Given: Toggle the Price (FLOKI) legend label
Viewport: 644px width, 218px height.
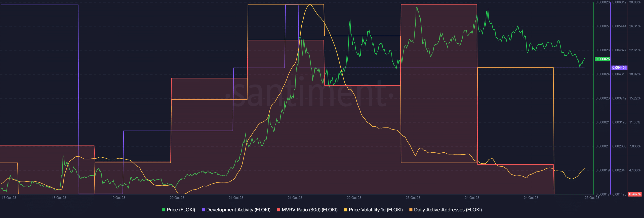Looking at the screenshot, I should [x=181, y=210].
